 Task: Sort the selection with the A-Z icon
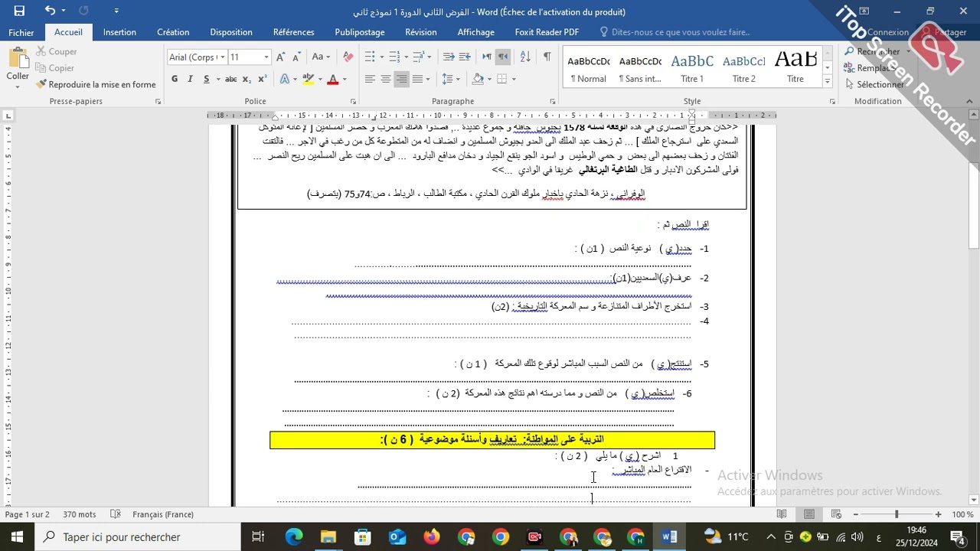coord(525,57)
